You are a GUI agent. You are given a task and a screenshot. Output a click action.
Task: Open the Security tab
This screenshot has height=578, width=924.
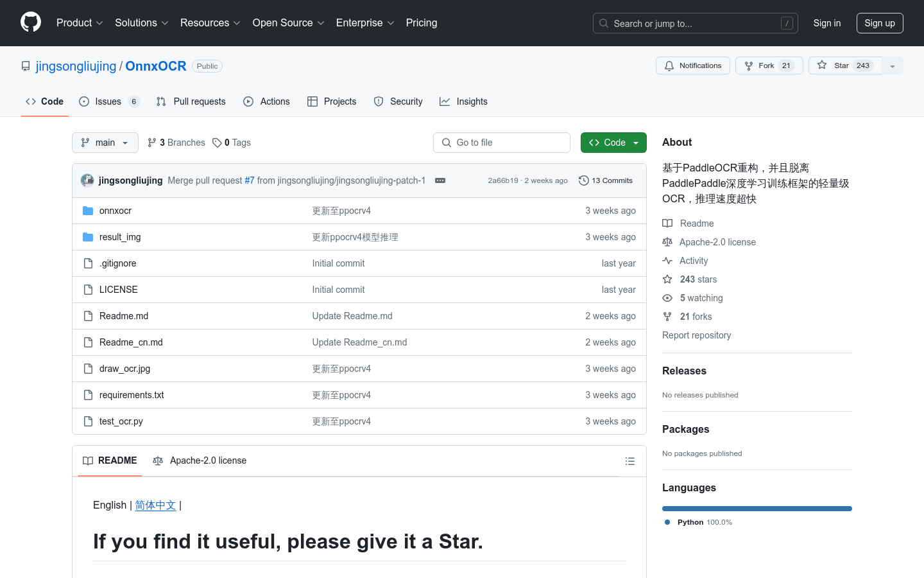(398, 101)
